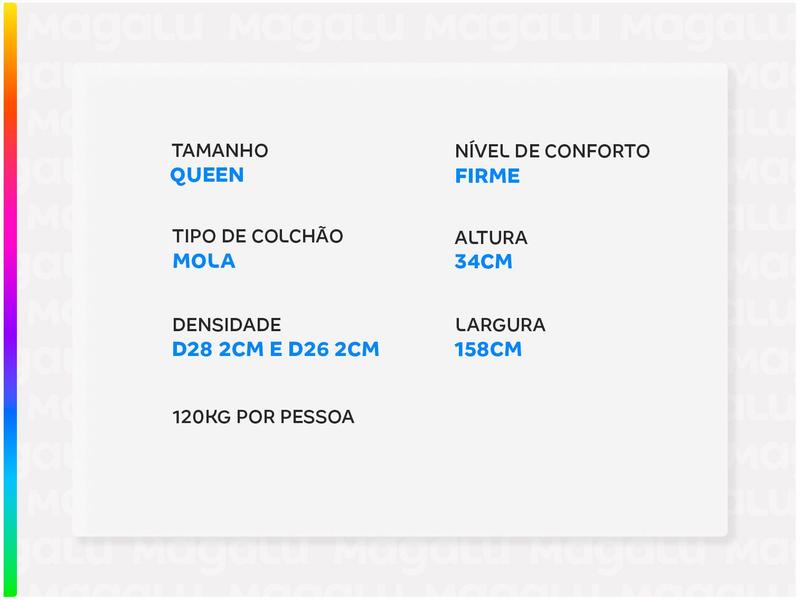800x600 pixels.
Task: Select the D28 2CM E D26 2CM text
Action: pos(276,350)
